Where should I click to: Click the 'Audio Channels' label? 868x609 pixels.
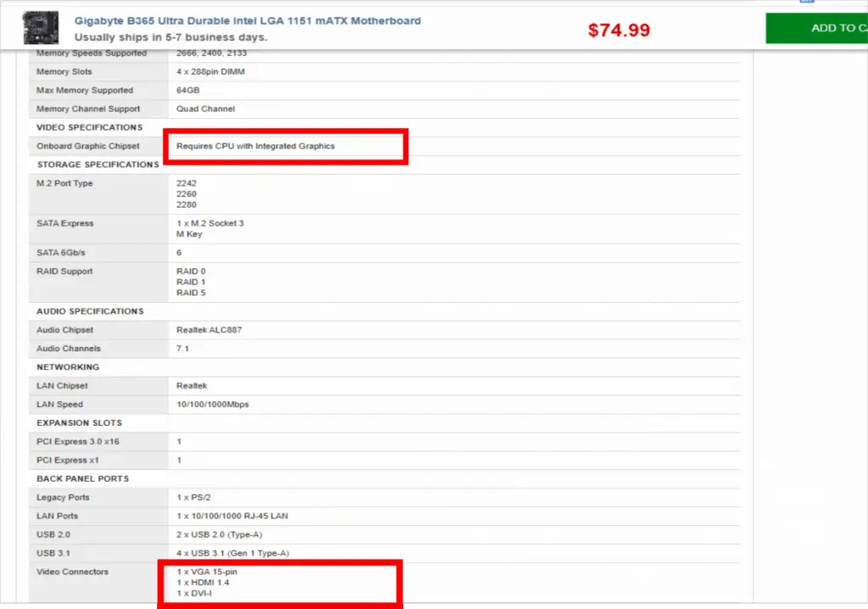tap(69, 349)
